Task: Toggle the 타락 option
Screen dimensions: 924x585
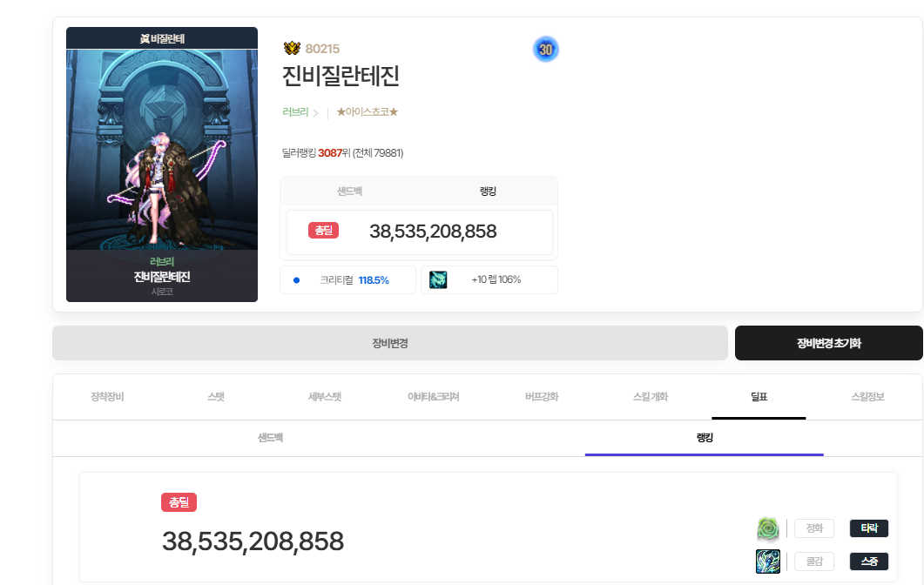Action: (x=868, y=528)
